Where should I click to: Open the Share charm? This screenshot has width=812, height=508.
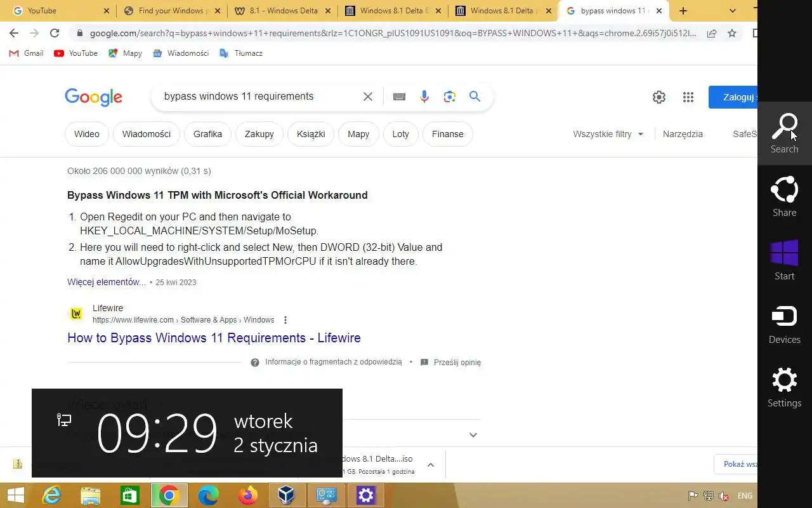784,197
